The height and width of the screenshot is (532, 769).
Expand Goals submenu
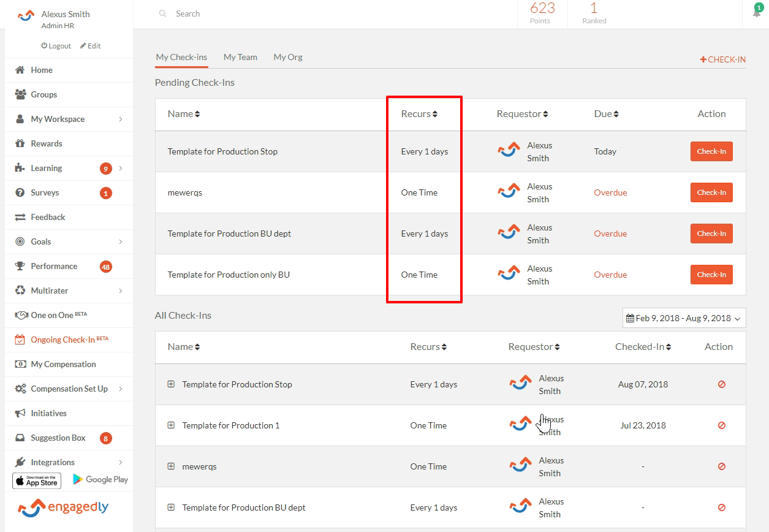[x=121, y=241]
